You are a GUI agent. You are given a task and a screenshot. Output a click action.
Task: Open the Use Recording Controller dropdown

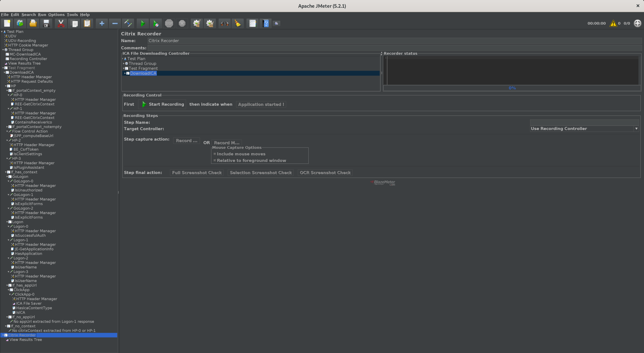[636, 128]
